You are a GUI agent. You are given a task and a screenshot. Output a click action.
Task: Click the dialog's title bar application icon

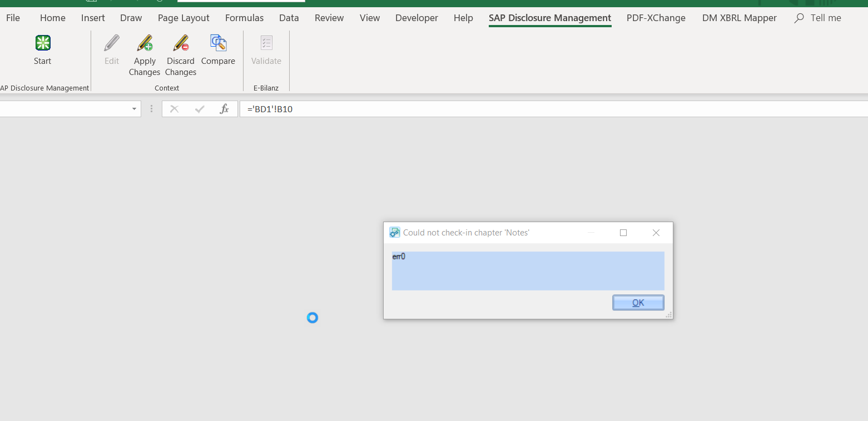pyautogui.click(x=394, y=233)
